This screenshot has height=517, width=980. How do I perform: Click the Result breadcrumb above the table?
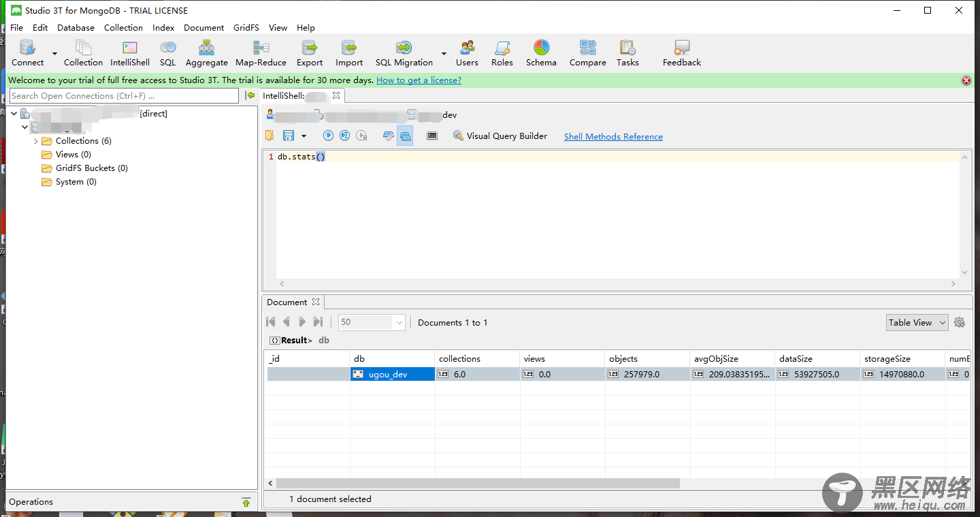(291, 340)
